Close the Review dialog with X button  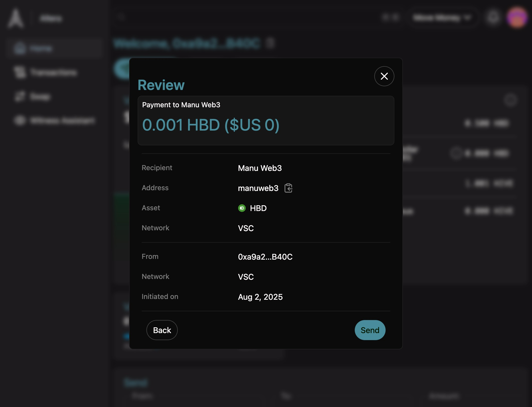pos(384,76)
